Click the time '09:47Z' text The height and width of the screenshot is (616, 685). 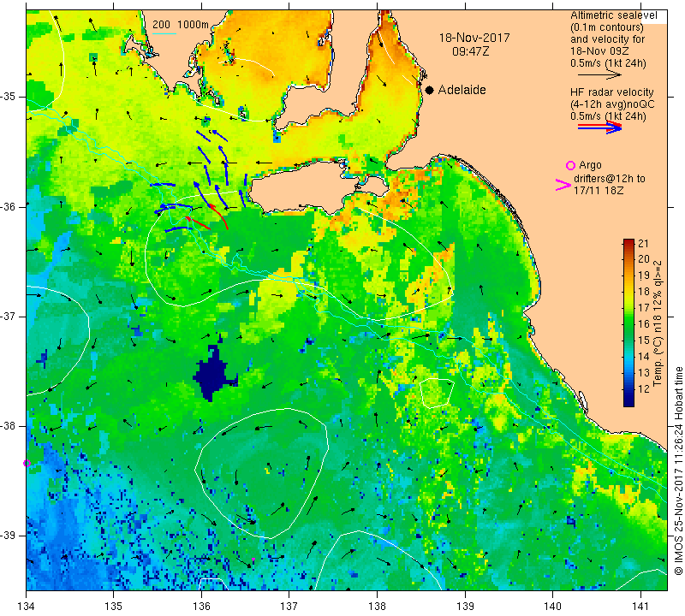pos(470,51)
